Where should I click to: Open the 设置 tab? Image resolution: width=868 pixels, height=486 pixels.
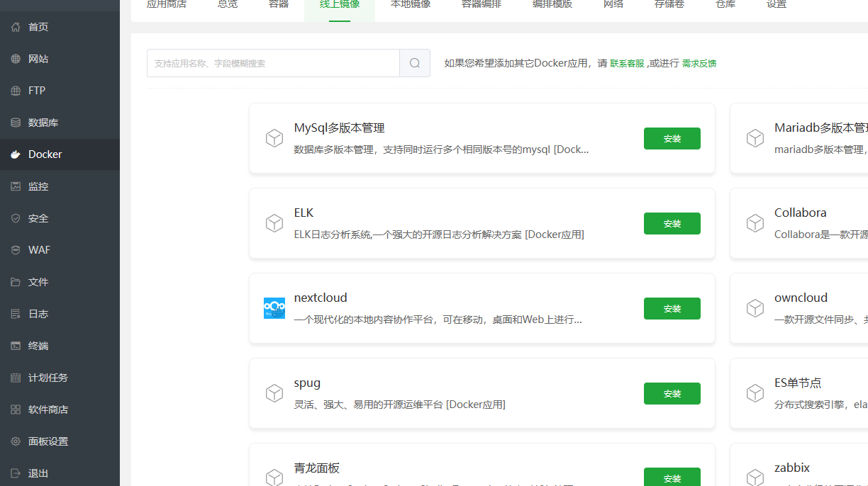(777, 4)
